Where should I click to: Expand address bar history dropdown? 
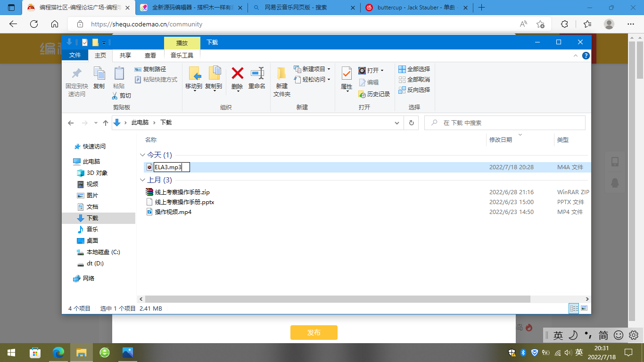click(x=397, y=123)
